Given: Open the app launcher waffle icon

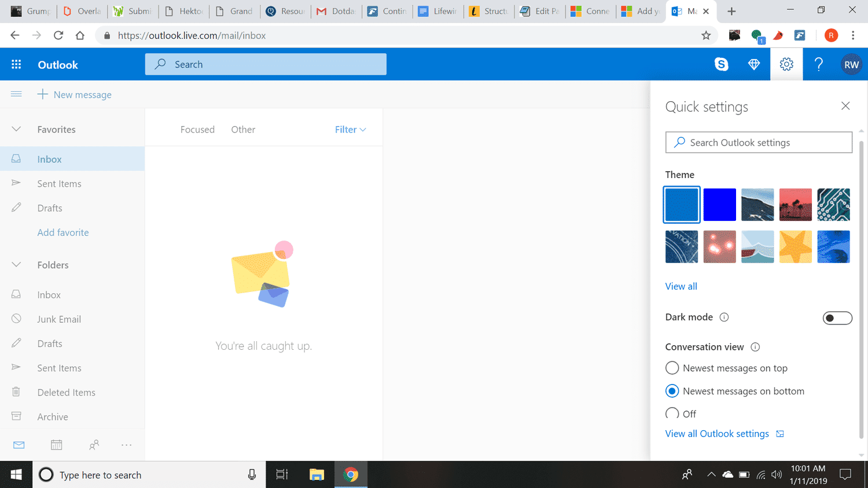Looking at the screenshot, I should [16, 64].
